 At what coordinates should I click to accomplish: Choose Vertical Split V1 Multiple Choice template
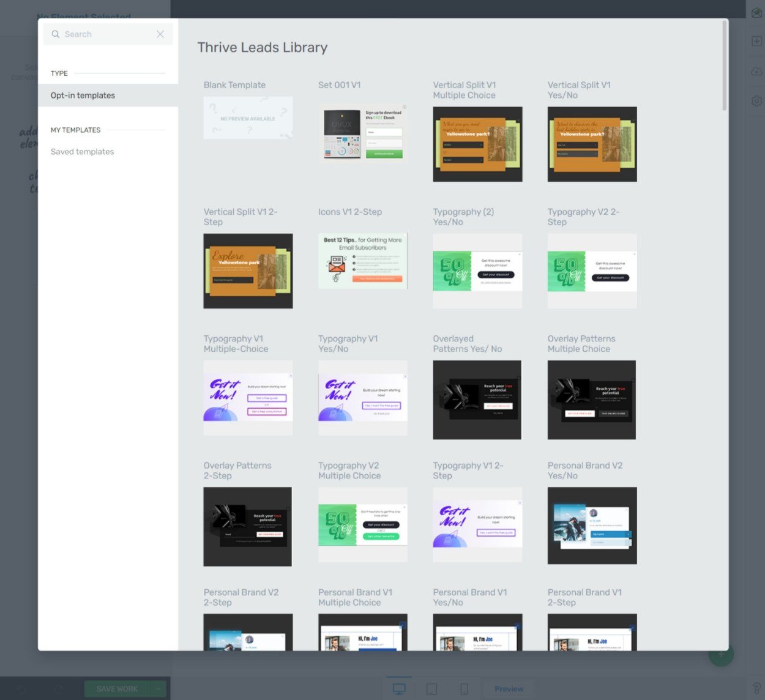(477, 144)
